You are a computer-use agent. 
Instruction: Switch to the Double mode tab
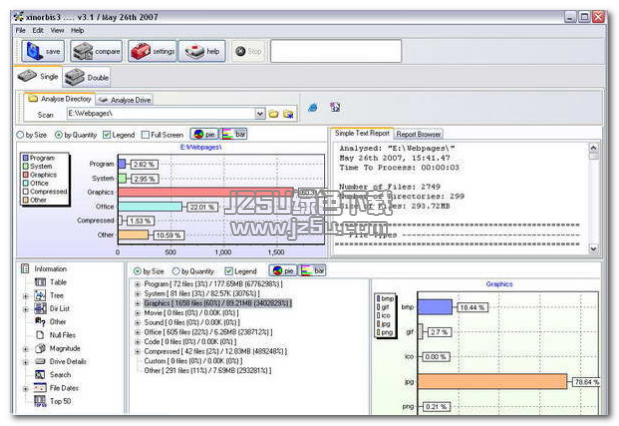[86, 77]
